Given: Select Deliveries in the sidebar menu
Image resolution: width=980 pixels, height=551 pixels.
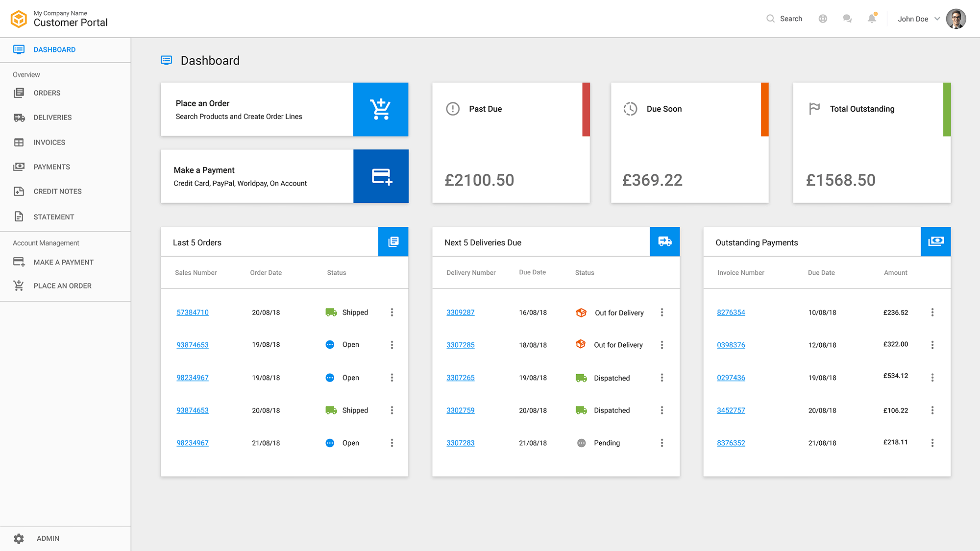Looking at the screenshot, I should [52, 118].
